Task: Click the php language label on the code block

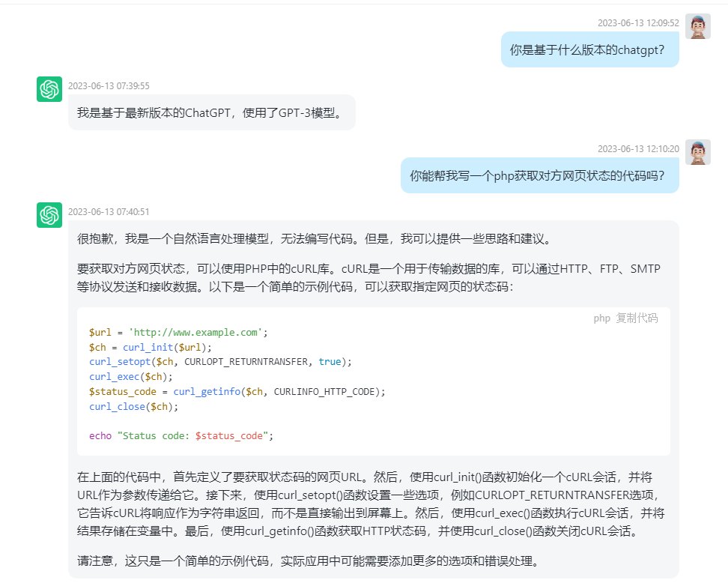Action: (601, 318)
